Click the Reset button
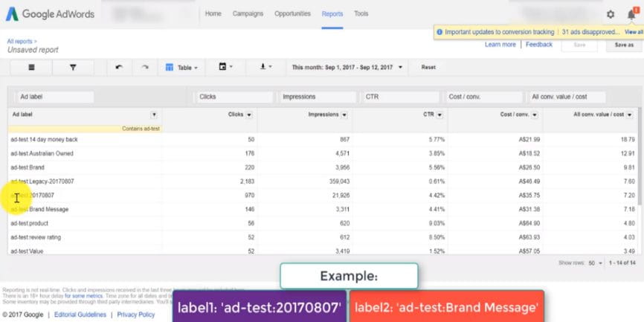 (428, 68)
